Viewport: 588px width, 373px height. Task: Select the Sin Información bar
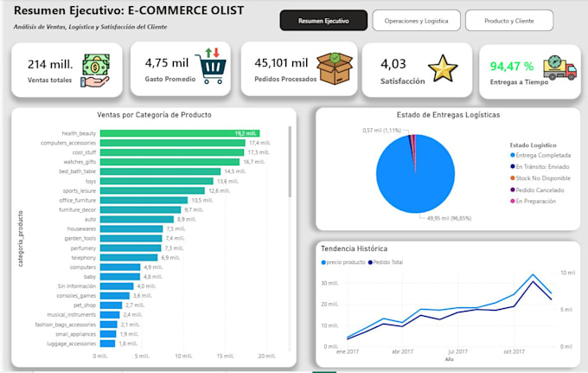pyautogui.click(x=117, y=286)
